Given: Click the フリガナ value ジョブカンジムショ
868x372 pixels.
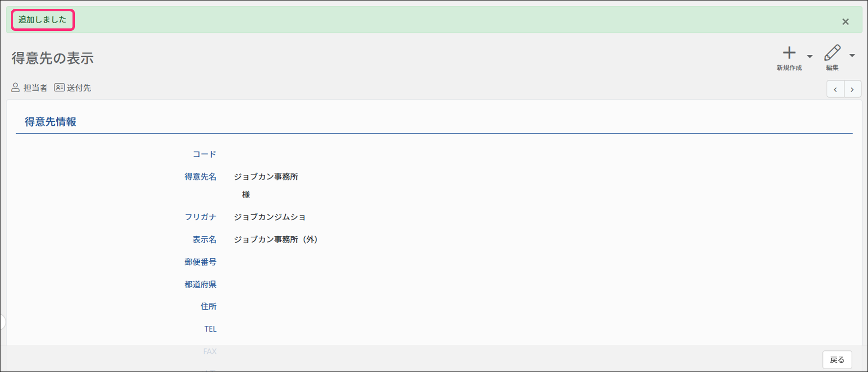Looking at the screenshot, I should pyautogui.click(x=269, y=217).
